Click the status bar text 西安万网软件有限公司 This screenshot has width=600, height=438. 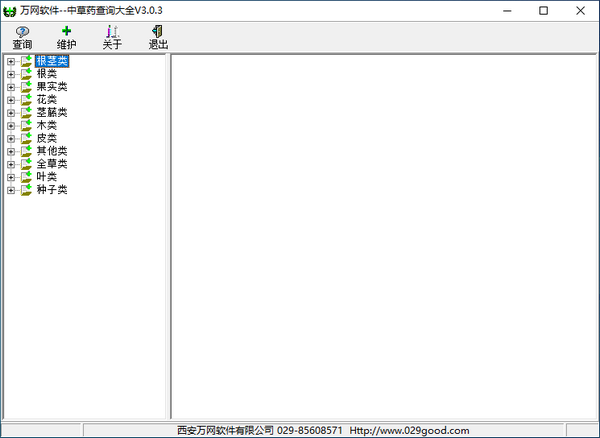(x=225, y=431)
